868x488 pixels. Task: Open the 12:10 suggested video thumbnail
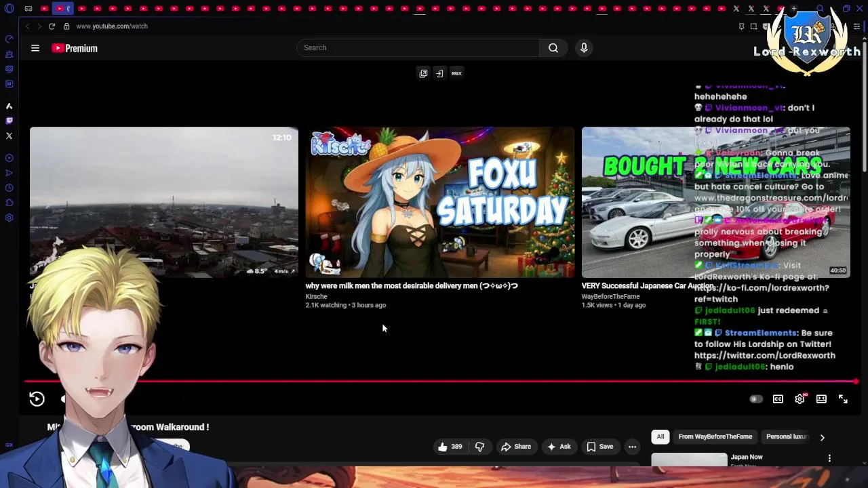164,202
